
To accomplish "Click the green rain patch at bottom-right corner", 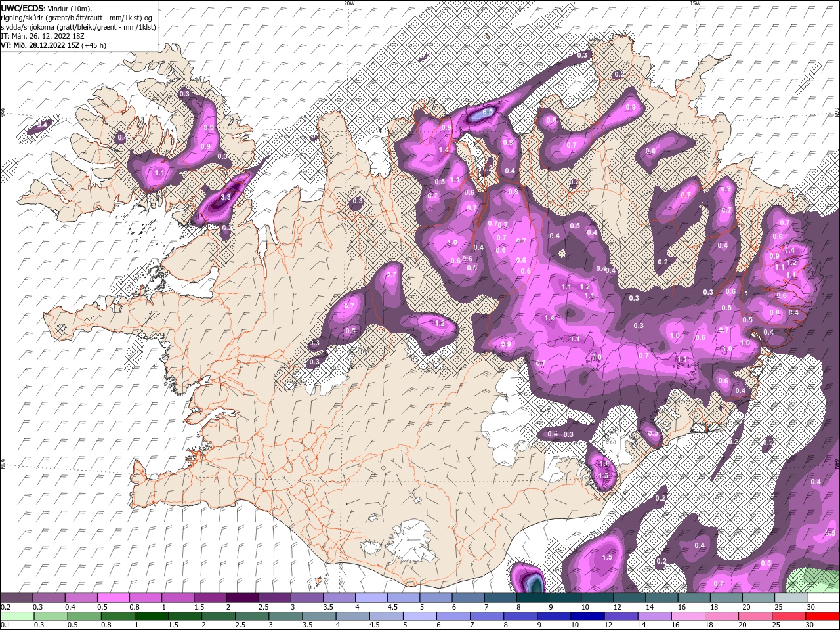I will click(x=814, y=579).
